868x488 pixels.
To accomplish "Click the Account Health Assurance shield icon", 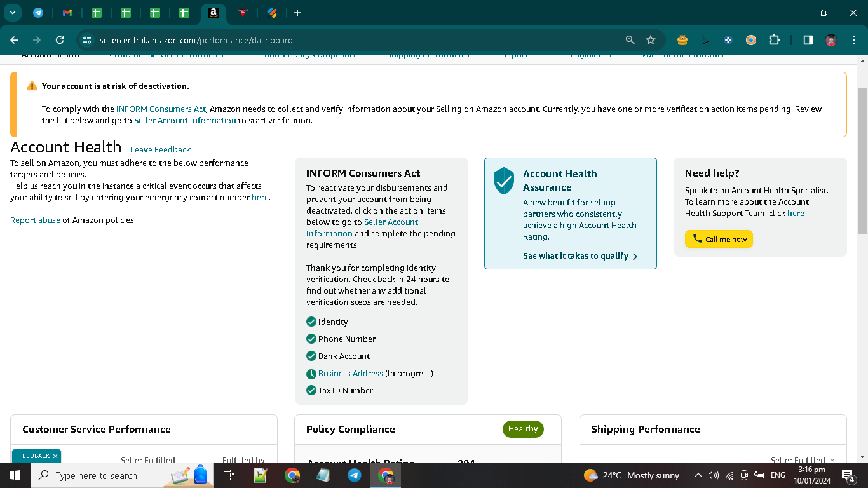I will [504, 181].
